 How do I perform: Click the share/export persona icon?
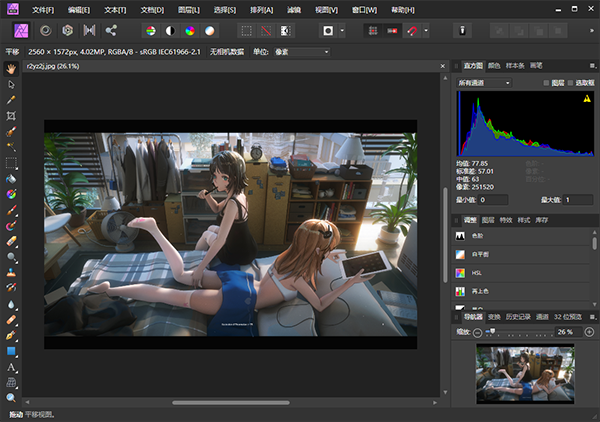111,31
